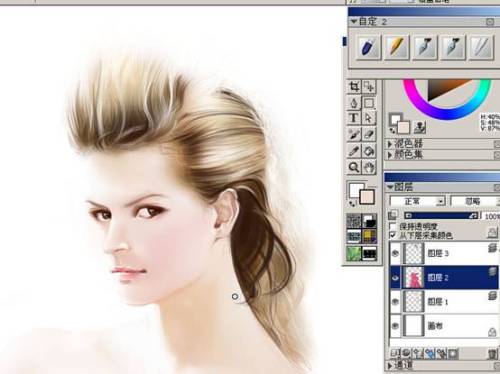Viewport: 500px width, 374px height.
Task: Select the 图层 1 layer row
Action: [445, 302]
